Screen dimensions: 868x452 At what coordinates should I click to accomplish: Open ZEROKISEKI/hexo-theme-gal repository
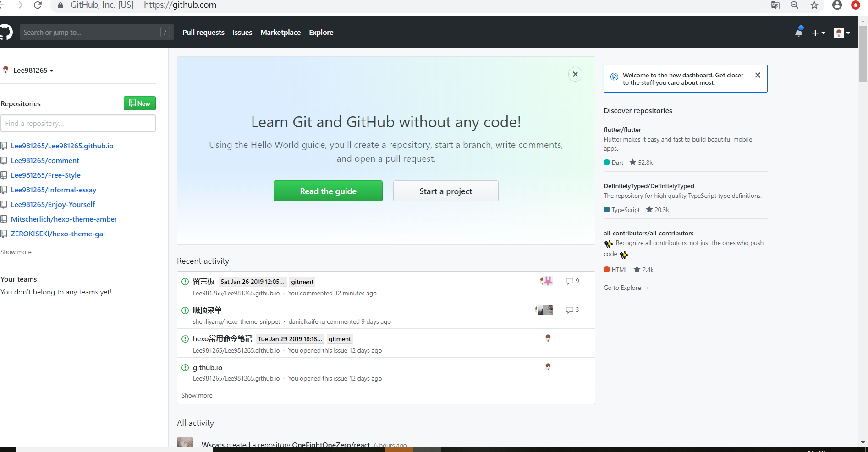point(58,234)
